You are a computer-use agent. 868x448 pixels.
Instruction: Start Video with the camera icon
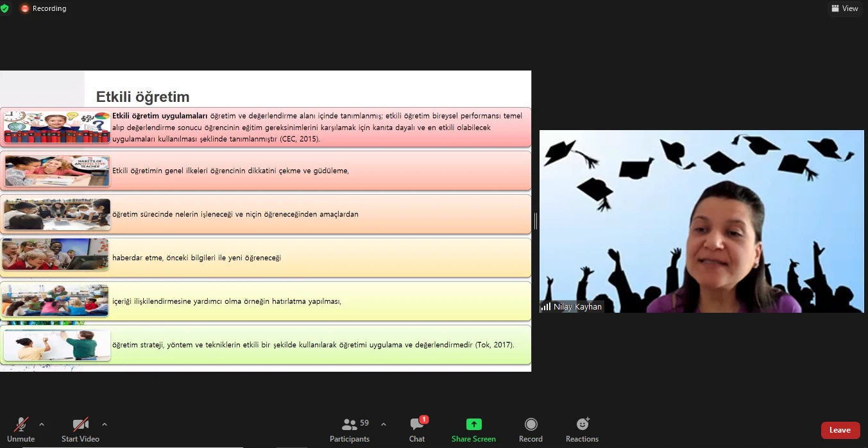(x=80, y=429)
